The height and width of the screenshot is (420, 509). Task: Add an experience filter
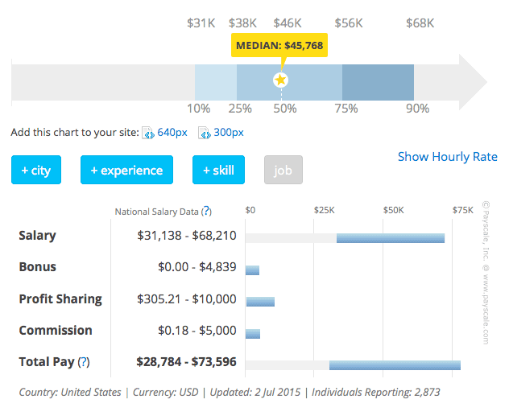pos(126,170)
